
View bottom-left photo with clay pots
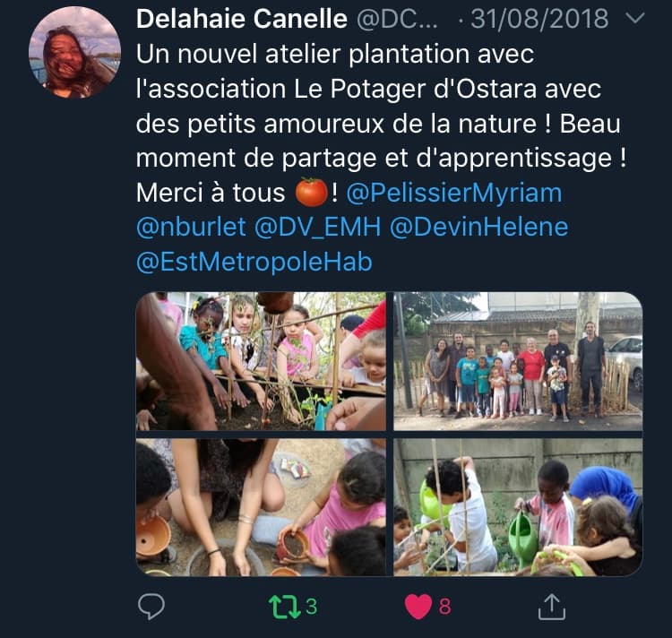coord(261,507)
